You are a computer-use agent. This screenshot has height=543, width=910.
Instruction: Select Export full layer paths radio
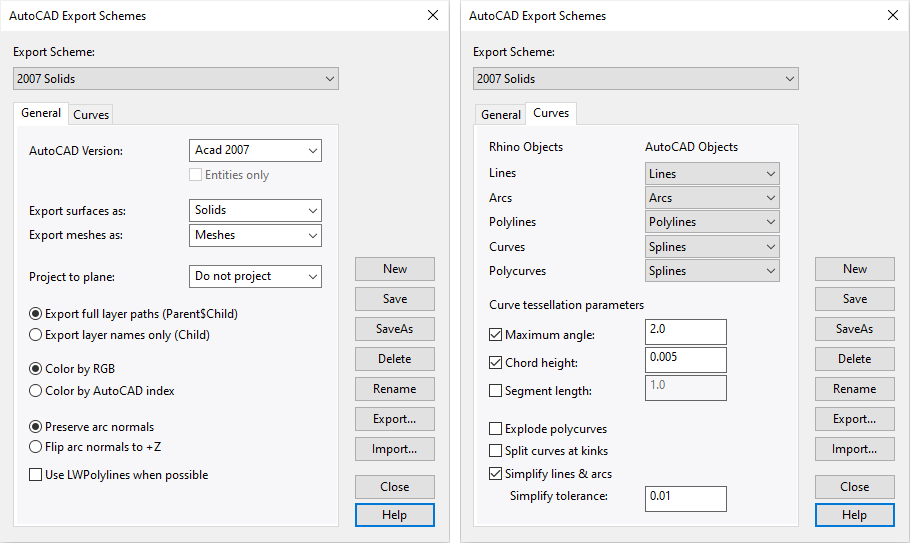click(35, 314)
